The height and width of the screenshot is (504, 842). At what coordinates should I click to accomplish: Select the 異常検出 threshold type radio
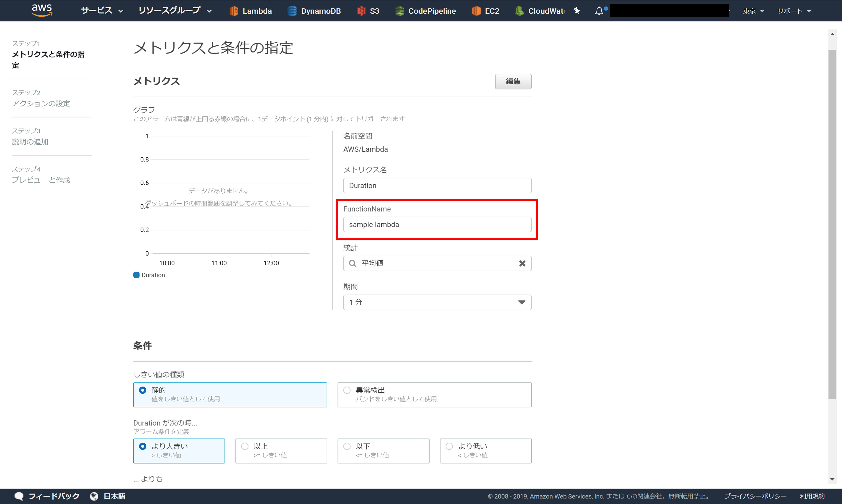(x=347, y=390)
